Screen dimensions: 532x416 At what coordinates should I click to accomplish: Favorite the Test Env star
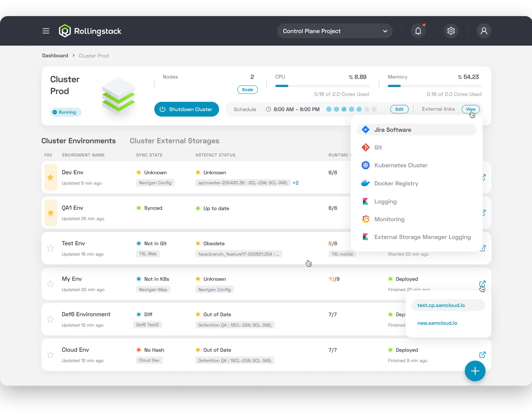[50, 248]
